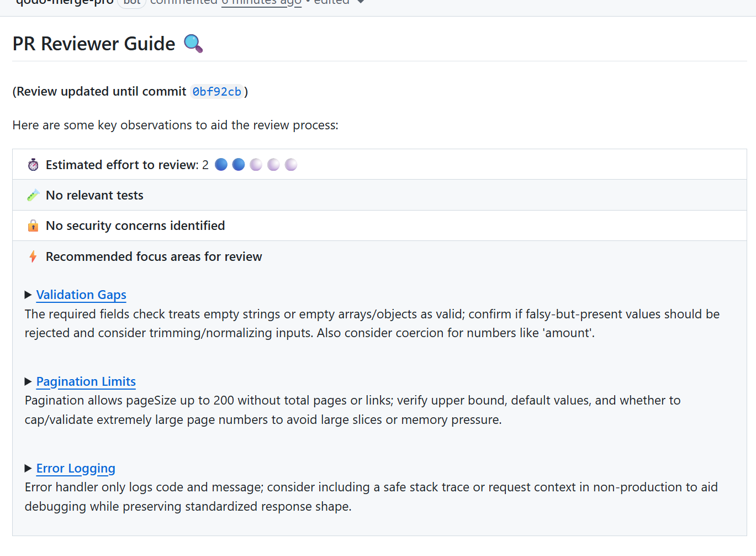Image resolution: width=756 pixels, height=556 pixels.
Task: Expand the Pagination Limits section
Action: (28, 381)
